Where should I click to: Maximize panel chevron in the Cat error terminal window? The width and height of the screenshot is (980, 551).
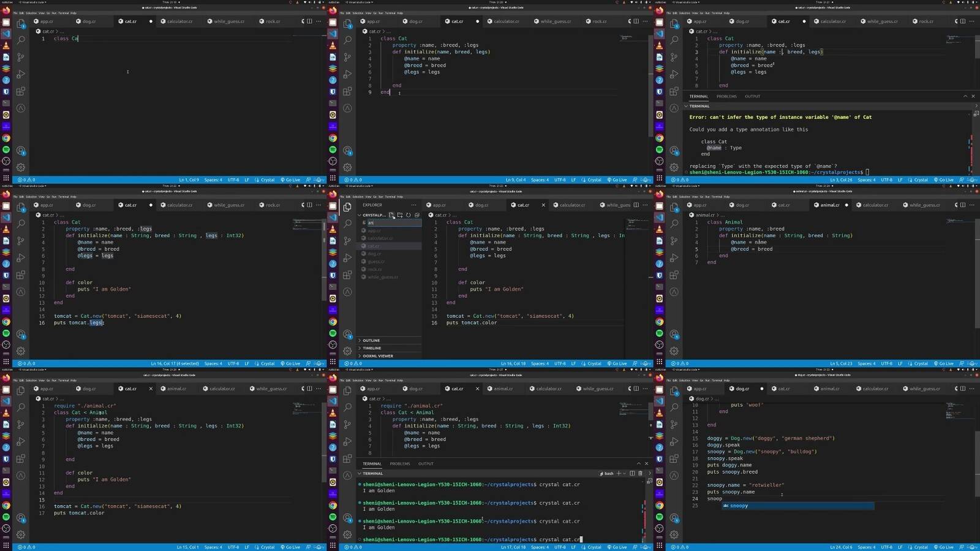[x=965, y=96]
